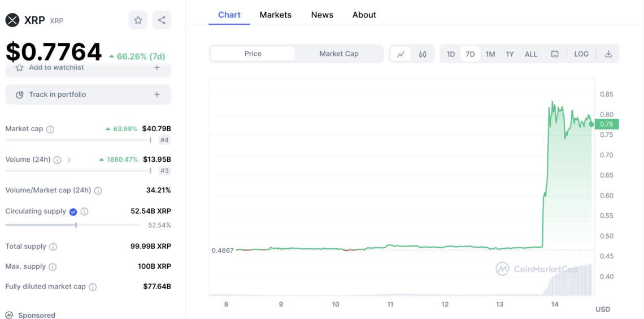Download the chart data icon
644x319 pixels.
coord(608,54)
